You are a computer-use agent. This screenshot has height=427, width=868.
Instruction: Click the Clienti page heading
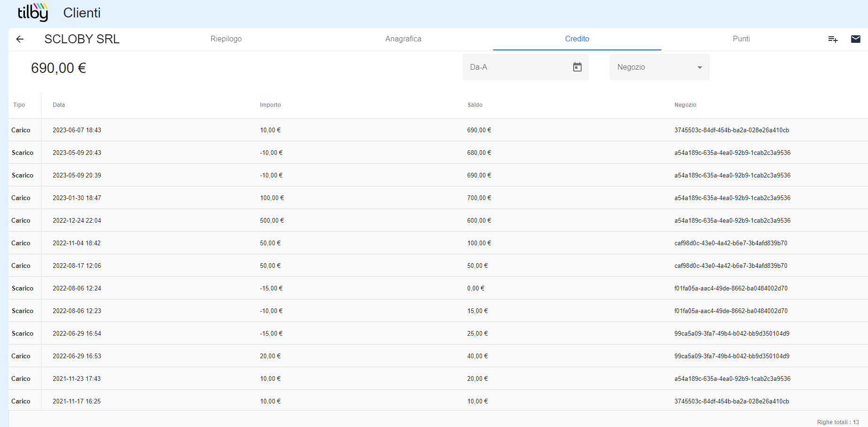pyautogui.click(x=82, y=13)
